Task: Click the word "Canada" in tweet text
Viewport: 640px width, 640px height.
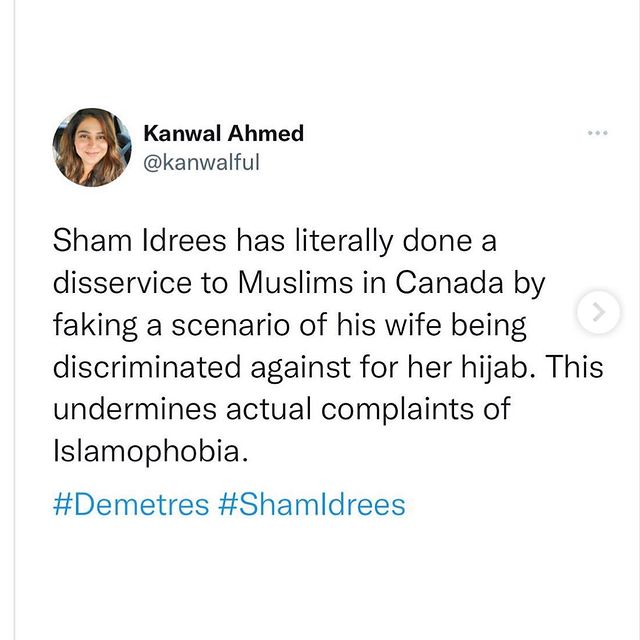Action: 449,282
